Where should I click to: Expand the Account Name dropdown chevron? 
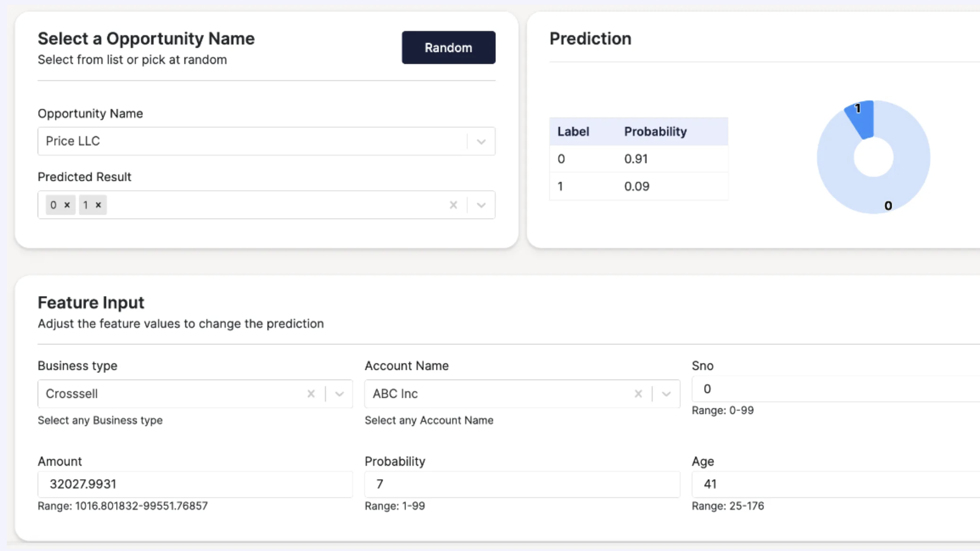[x=666, y=394]
